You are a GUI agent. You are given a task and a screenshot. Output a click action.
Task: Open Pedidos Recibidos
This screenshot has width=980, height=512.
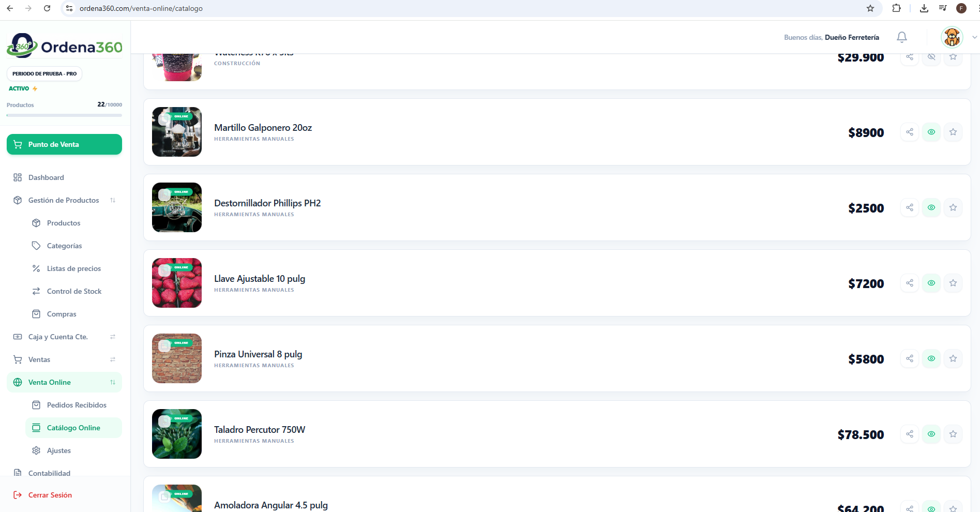pyautogui.click(x=73, y=405)
